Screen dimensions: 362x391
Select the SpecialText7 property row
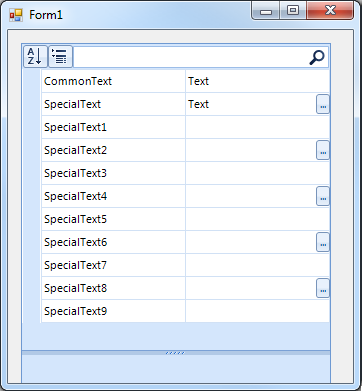[x=186, y=265]
